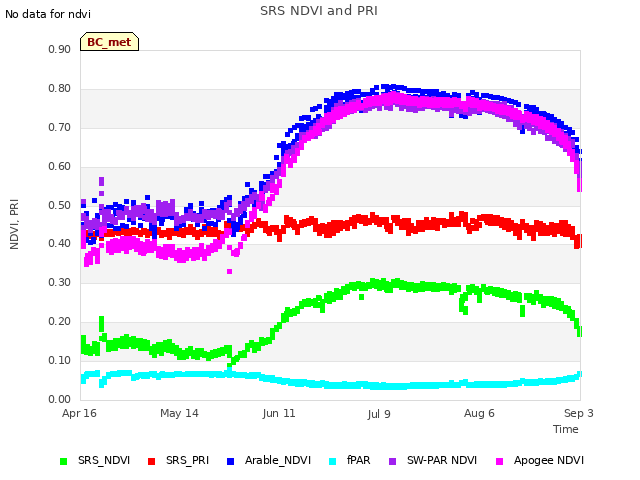The image size is (640, 480).
Task: Click the 0.00 y-axis tick label
Action: point(59,400)
